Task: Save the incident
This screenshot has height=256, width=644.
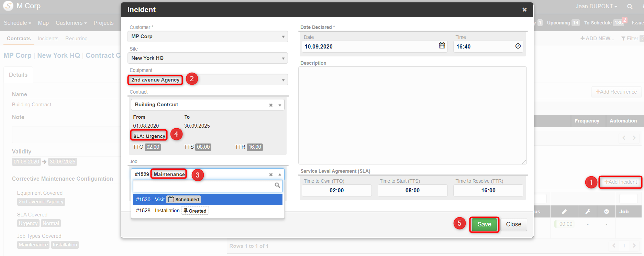Action: coord(484,224)
